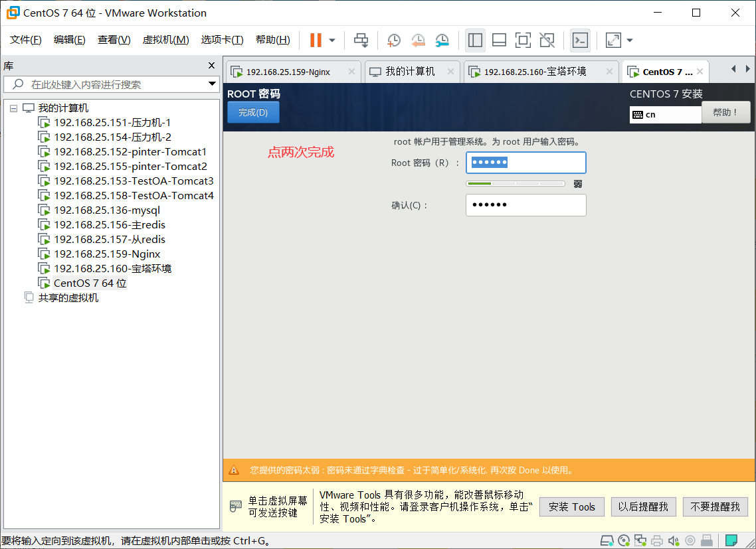Enter full screen mode
The image size is (756, 549).
click(x=523, y=40)
